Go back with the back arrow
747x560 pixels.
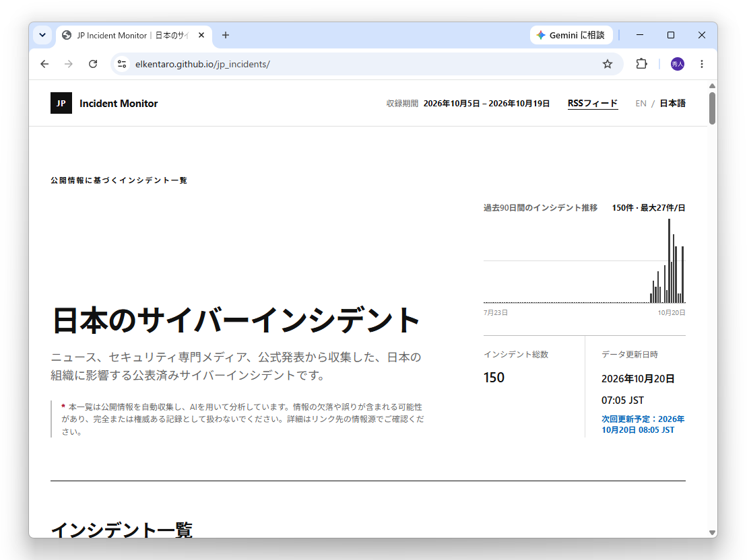44,64
